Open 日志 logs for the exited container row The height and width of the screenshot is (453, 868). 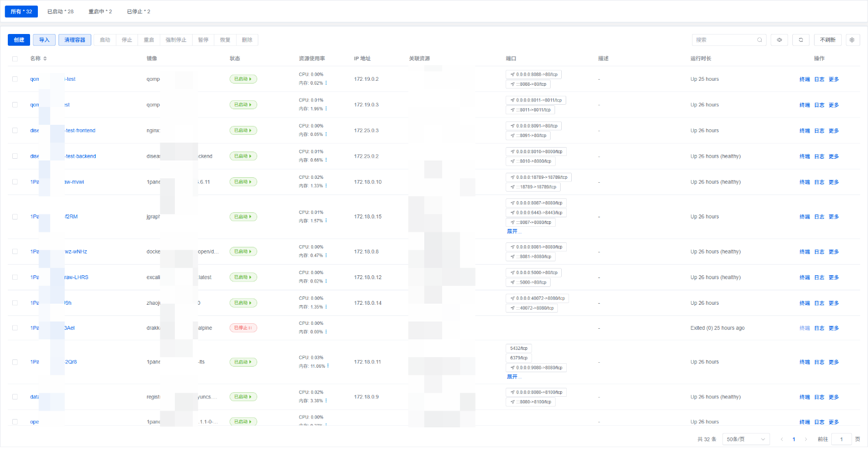[819, 328]
